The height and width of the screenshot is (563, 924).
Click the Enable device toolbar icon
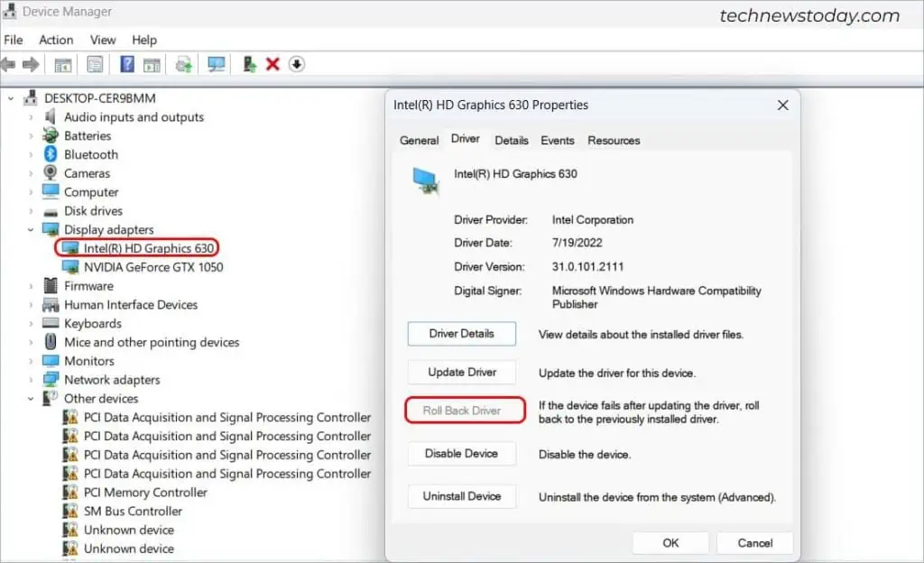click(x=249, y=63)
